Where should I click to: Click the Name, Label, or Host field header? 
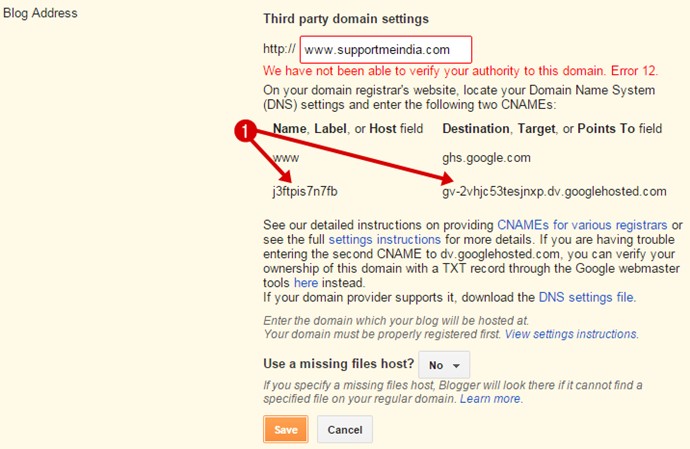348,129
